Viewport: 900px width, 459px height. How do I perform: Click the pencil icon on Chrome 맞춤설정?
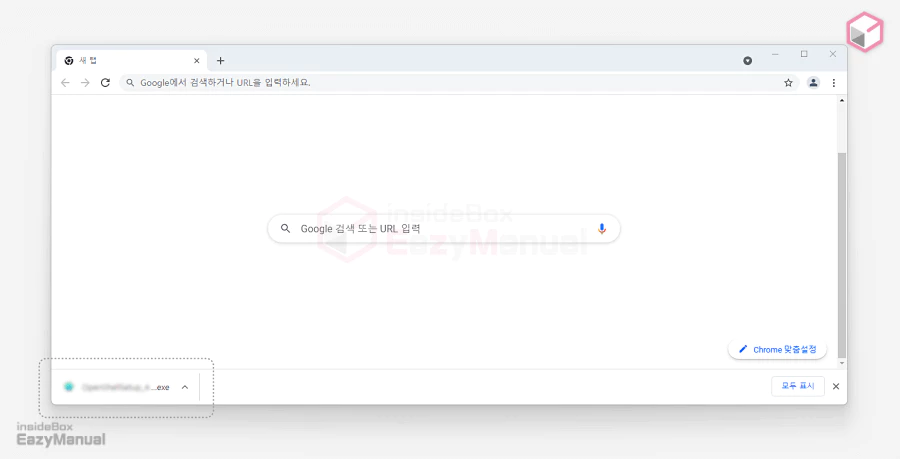[743, 349]
